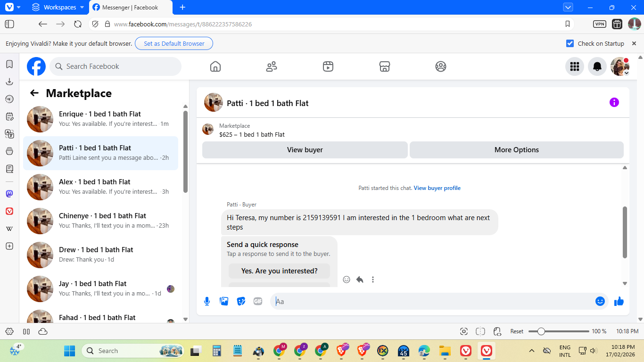This screenshot has width=644, height=362.
Task: Open the Marketplace storefront icon
Action: [x=385, y=66]
